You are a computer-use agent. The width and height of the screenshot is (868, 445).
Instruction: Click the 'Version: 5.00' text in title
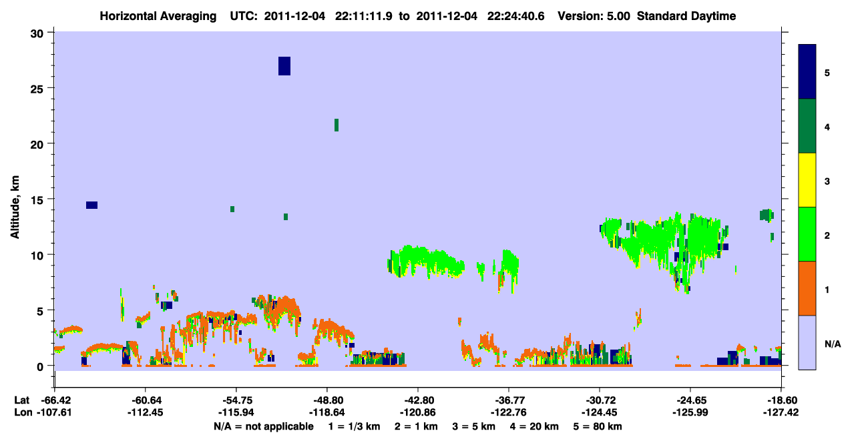(593, 16)
